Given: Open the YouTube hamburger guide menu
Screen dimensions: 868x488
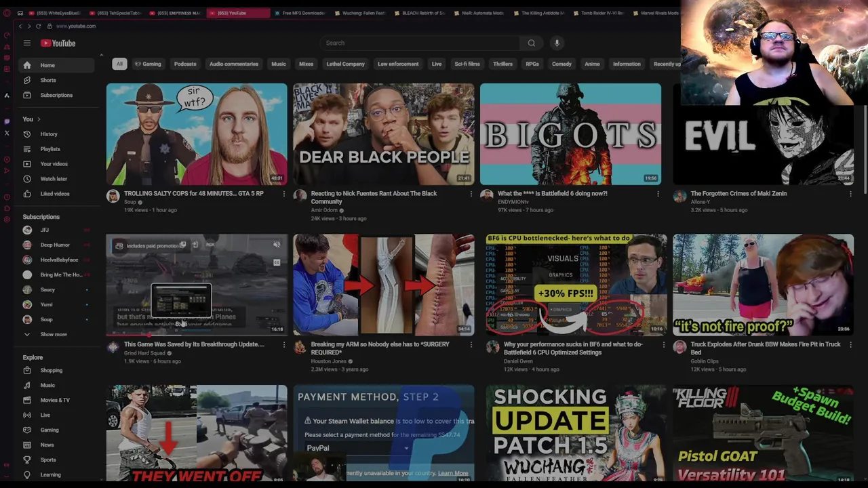Looking at the screenshot, I should pos(27,43).
